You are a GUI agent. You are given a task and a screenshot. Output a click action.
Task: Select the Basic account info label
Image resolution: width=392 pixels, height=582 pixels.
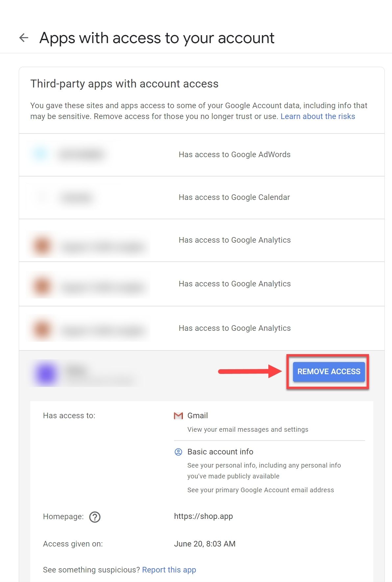pyautogui.click(x=220, y=452)
